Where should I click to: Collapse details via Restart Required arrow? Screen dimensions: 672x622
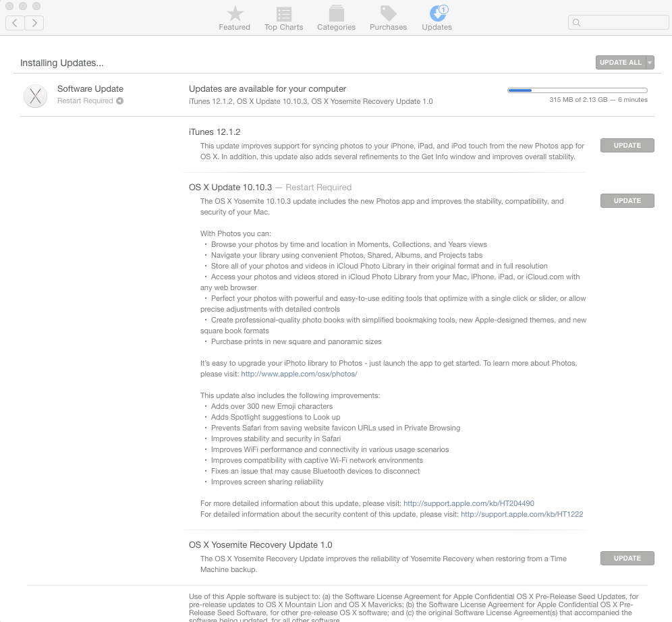120,101
